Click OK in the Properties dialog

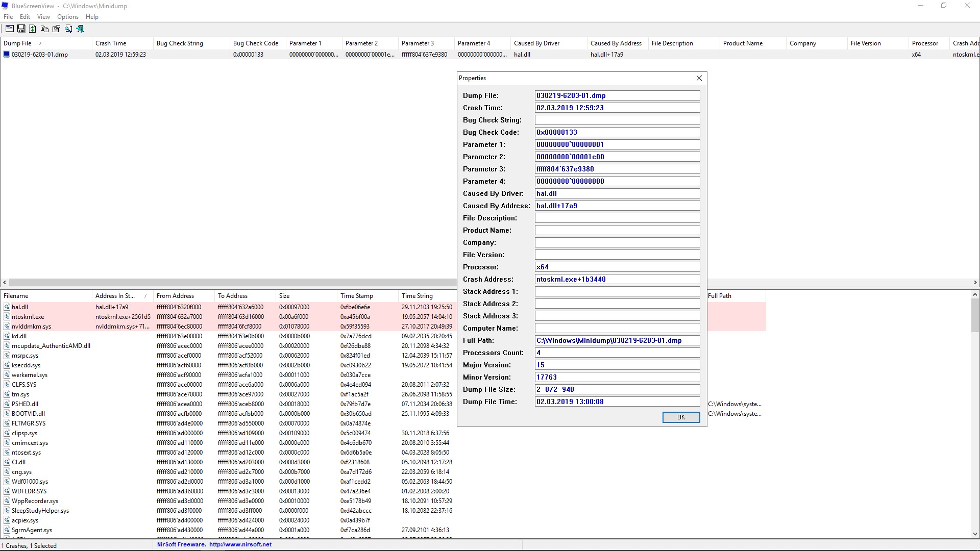(681, 417)
